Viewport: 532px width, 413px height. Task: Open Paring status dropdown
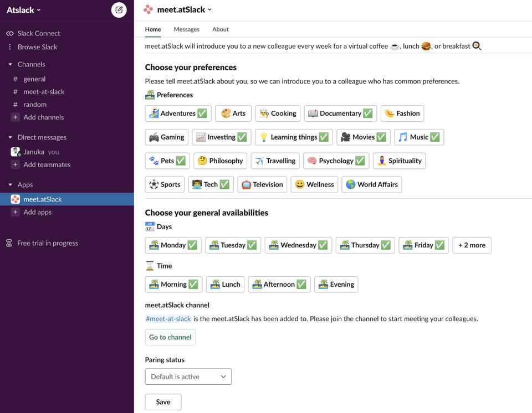pos(188,376)
